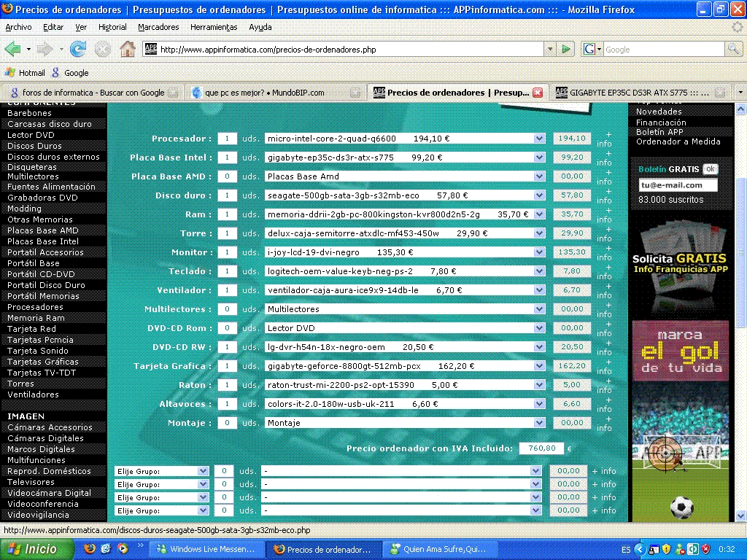Click + info for Altavoces row

[604, 405]
